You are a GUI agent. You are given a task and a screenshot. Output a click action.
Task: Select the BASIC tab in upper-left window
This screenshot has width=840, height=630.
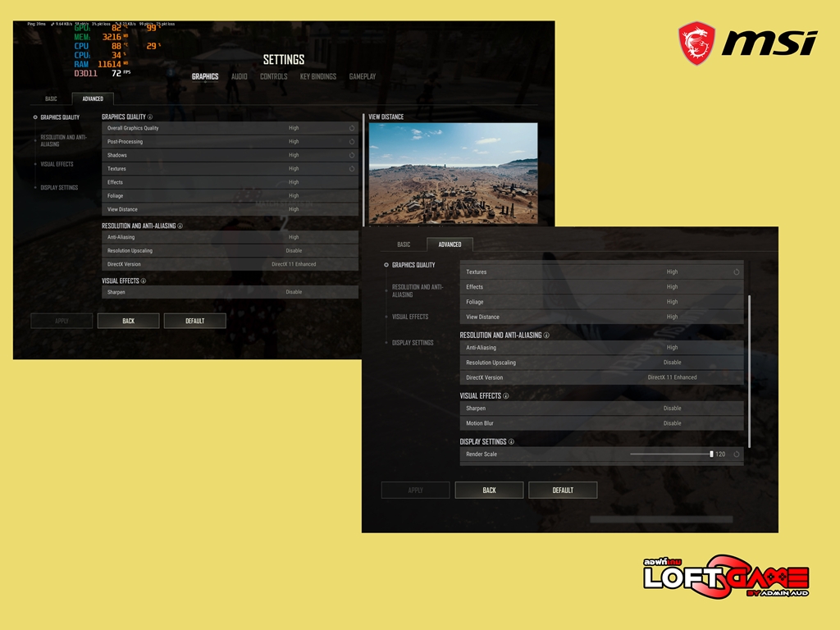(51, 98)
